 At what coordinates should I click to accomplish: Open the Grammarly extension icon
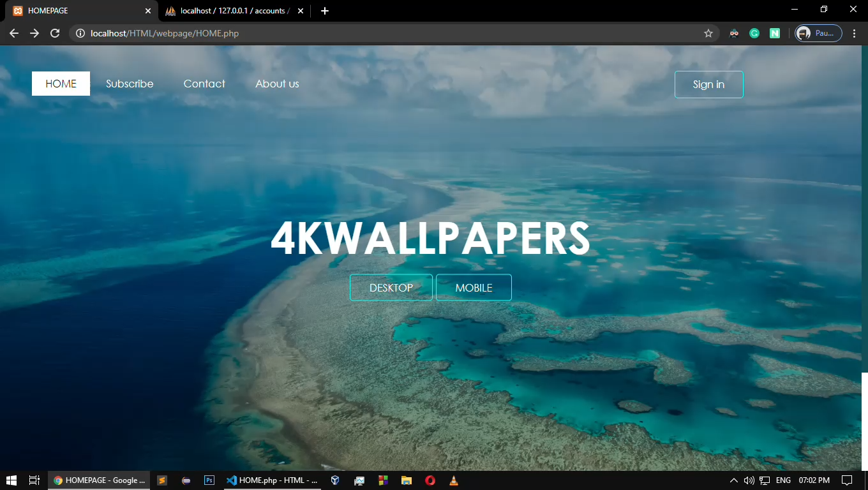(754, 33)
